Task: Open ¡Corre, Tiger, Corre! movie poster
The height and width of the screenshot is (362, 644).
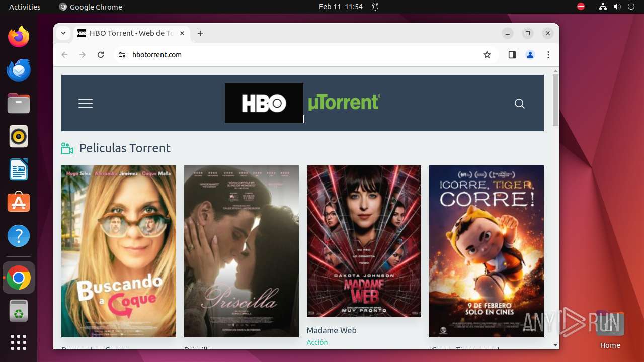Action: [487, 251]
